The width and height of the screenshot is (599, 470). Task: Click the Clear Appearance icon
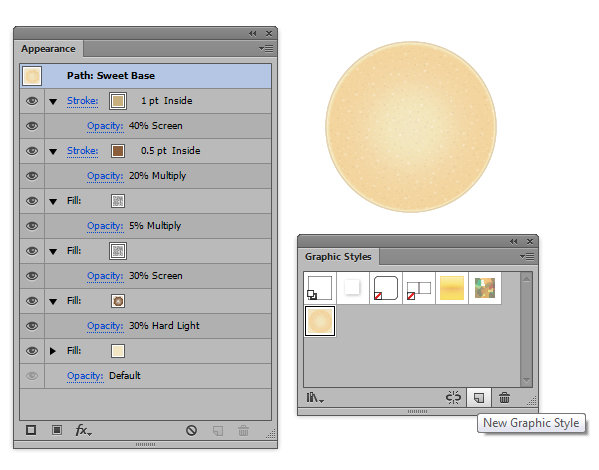pyautogui.click(x=191, y=431)
